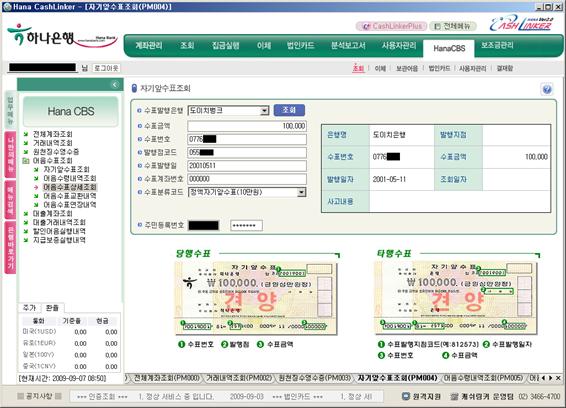Image resolution: width=566 pixels, height=408 pixels.
Task: Switch to 원천징수영수증(PM003) bottom tab
Action: pos(314,378)
